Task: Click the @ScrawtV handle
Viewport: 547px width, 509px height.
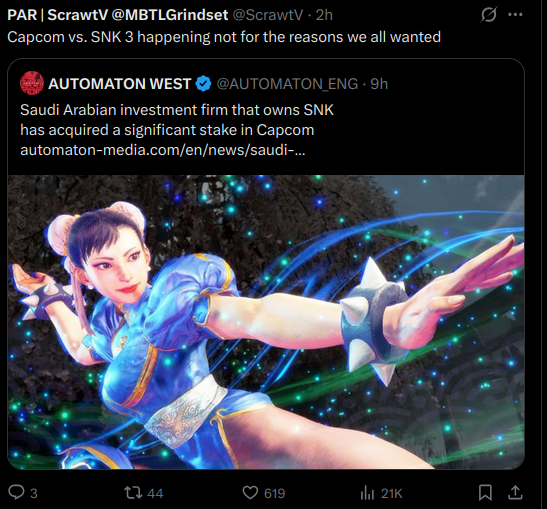Action: (268, 15)
